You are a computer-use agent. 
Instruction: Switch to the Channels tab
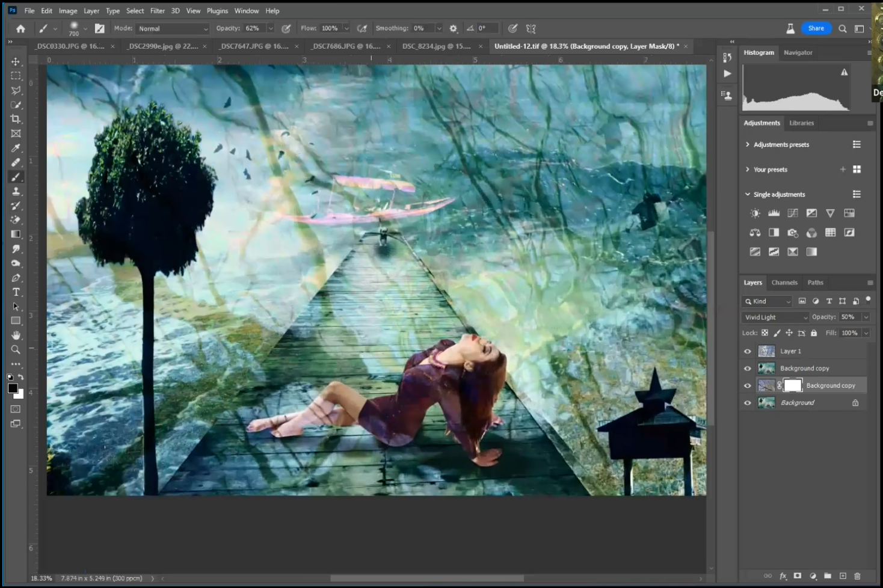point(784,283)
